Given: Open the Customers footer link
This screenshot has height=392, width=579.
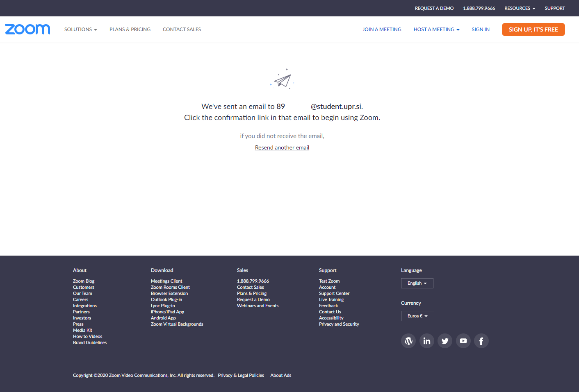Looking at the screenshot, I should 84,287.
